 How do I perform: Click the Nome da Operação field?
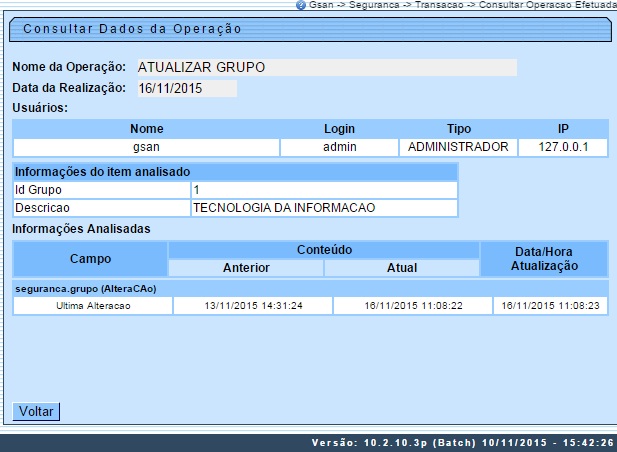(x=324, y=68)
